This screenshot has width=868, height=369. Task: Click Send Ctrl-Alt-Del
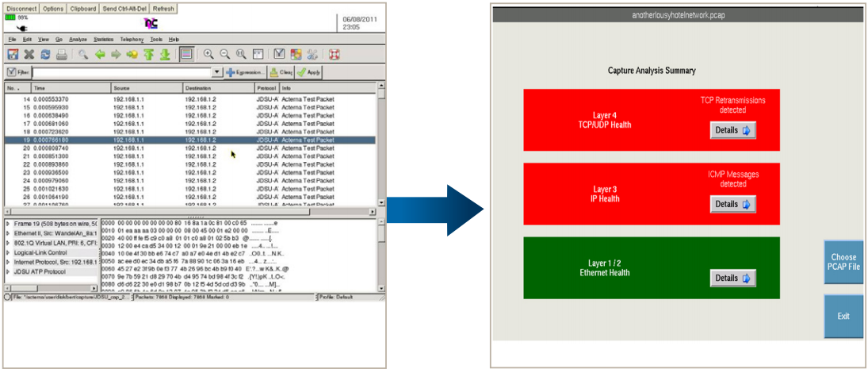coord(126,9)
